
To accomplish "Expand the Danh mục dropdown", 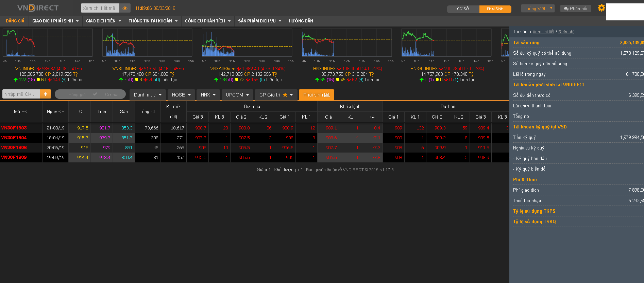I will tap(148, 95).
